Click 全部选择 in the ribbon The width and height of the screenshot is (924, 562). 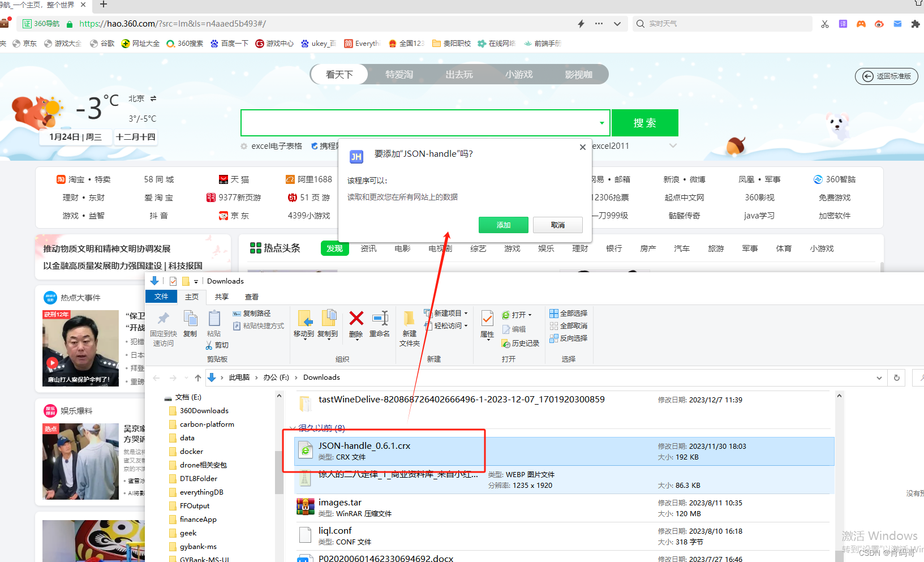click(x=568, y=313)
